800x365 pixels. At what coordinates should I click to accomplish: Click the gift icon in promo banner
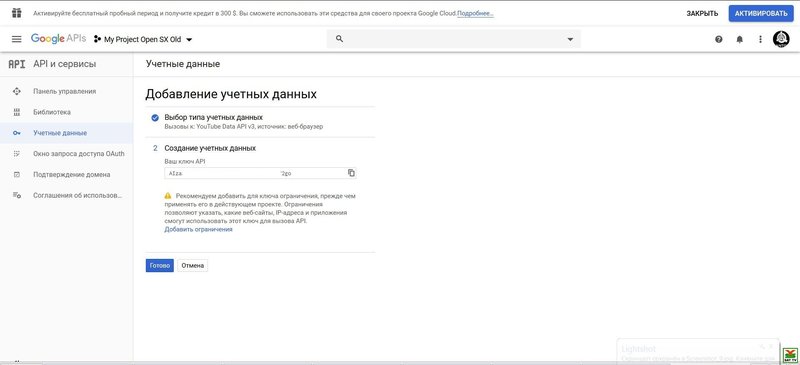(x=16, y=13)
